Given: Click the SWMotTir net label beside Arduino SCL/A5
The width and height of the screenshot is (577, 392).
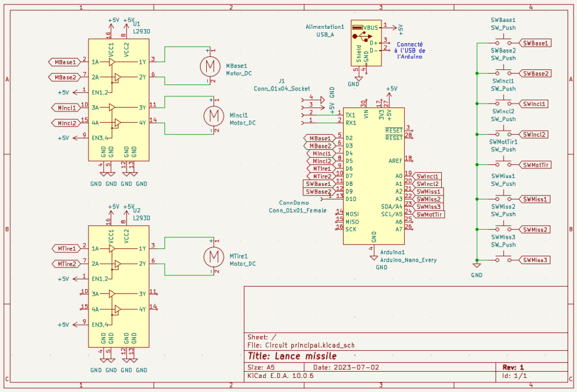Looking at the screenshot, I should point(428,215).
